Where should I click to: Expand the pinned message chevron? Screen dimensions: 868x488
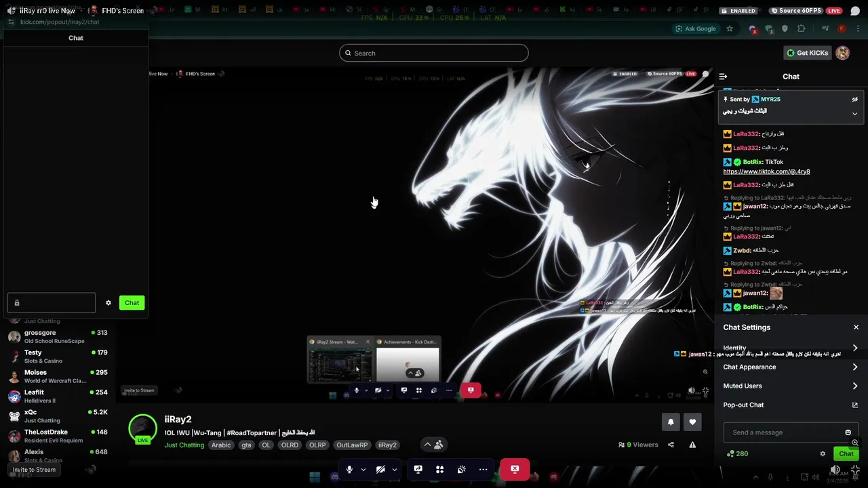[855, 114]
